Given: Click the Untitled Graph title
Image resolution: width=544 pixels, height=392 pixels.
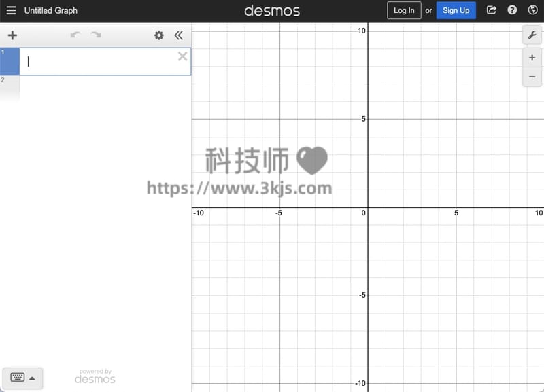Looking at the screenshot, I should pyautogui.click(x=50, y=10).
